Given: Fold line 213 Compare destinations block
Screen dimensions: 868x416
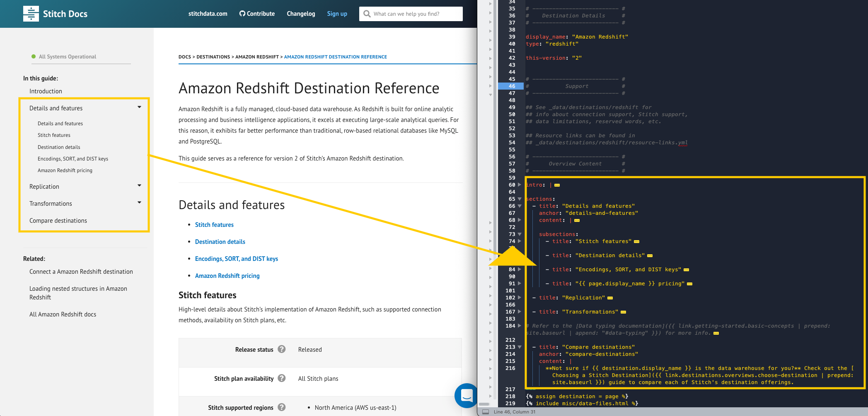Looking at the screenshot, I should 520,347.
